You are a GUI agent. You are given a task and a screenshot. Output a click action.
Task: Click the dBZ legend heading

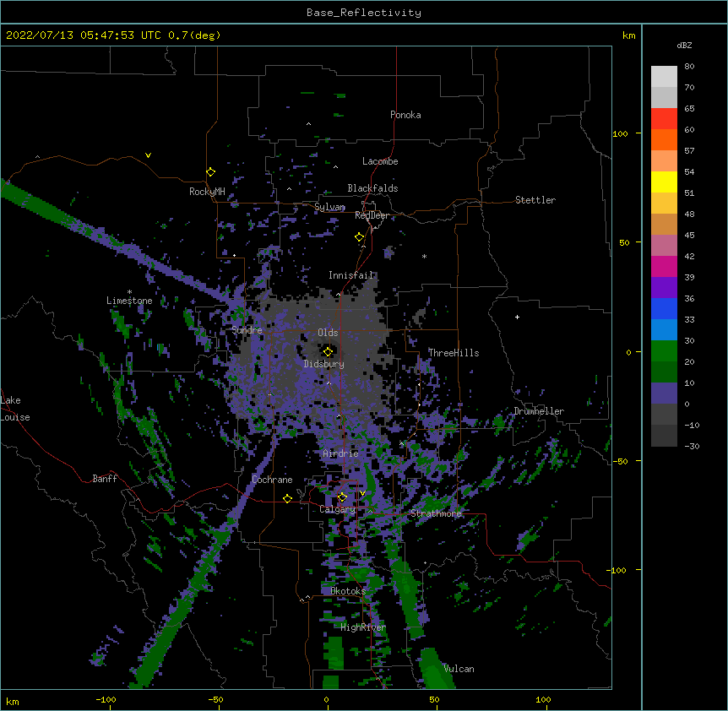(684, 45)
